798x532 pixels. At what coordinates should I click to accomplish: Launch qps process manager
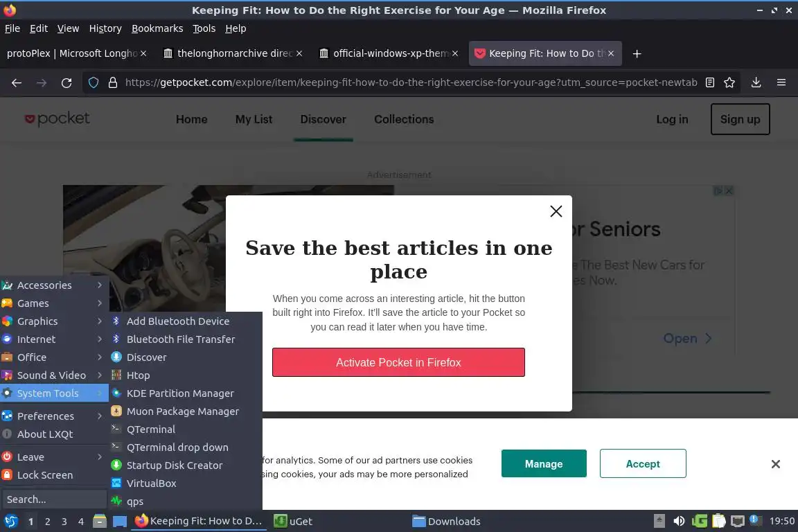[186, 502]
